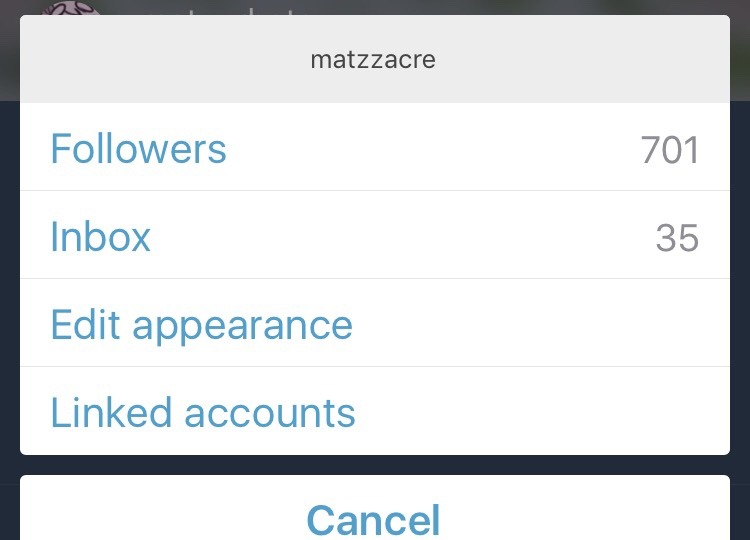Click white space beside the Cancel label

coord(600,515)
